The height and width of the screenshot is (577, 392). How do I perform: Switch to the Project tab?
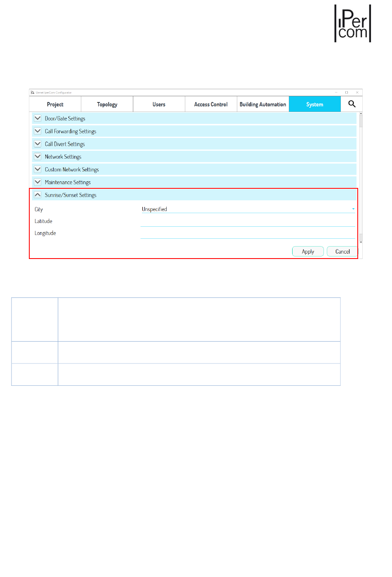pos(55,104)
